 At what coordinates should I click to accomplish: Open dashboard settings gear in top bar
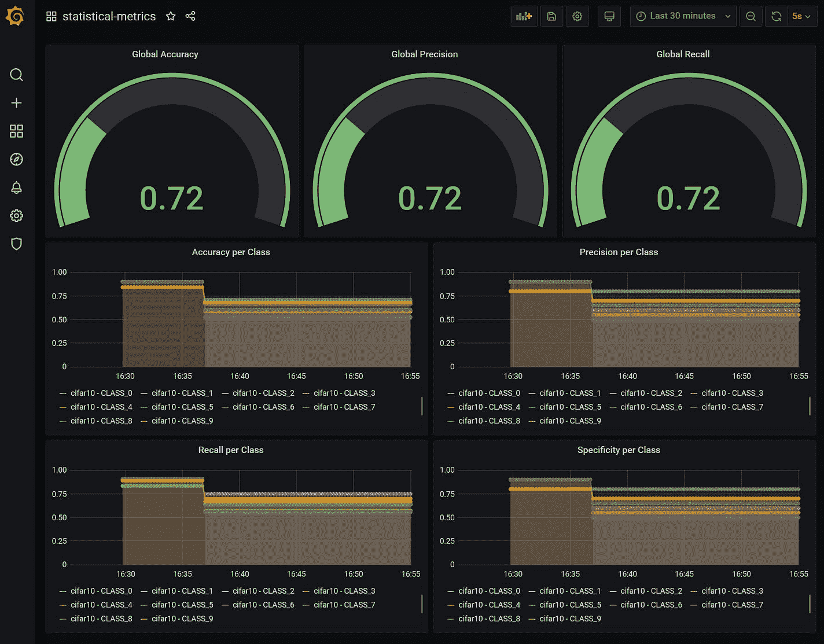click(x=577, y=16)
